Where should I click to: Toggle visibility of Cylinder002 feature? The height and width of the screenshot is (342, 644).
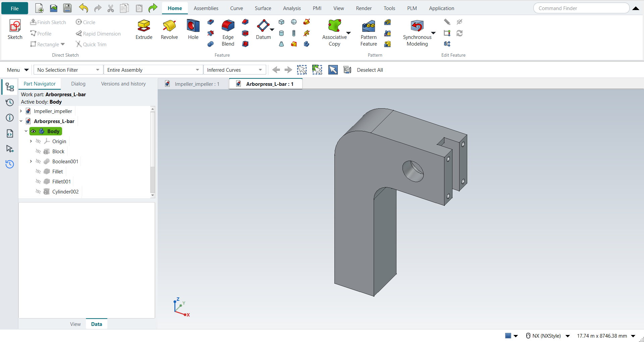coord(38,191)
